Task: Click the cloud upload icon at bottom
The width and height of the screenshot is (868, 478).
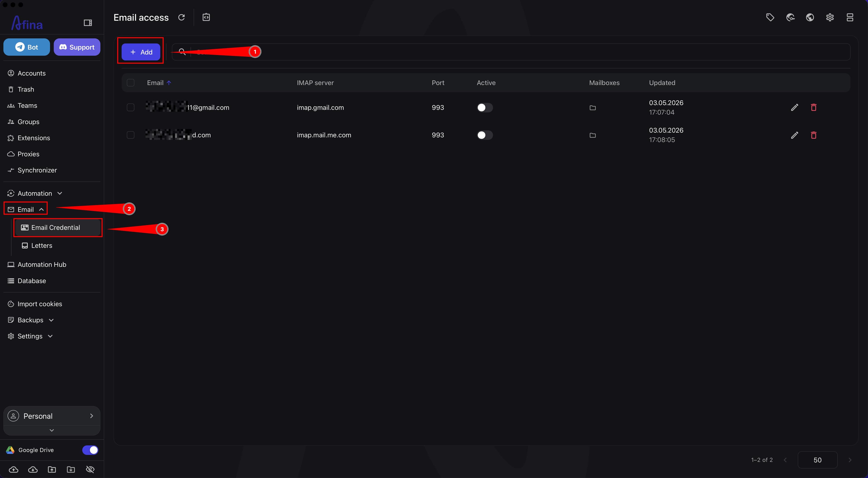Action: 14,469
